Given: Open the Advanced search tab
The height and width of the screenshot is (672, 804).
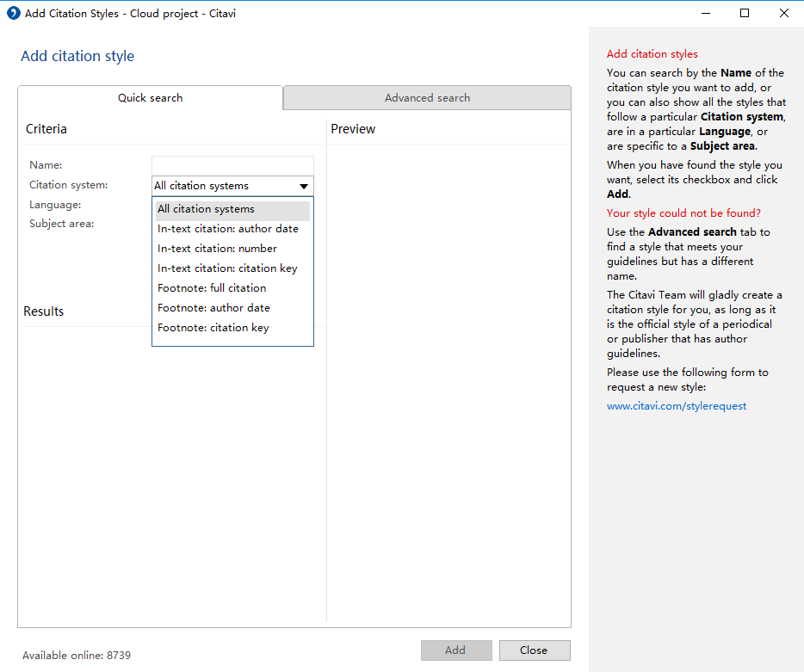Looking at the screenshot, I should point(427,98).
